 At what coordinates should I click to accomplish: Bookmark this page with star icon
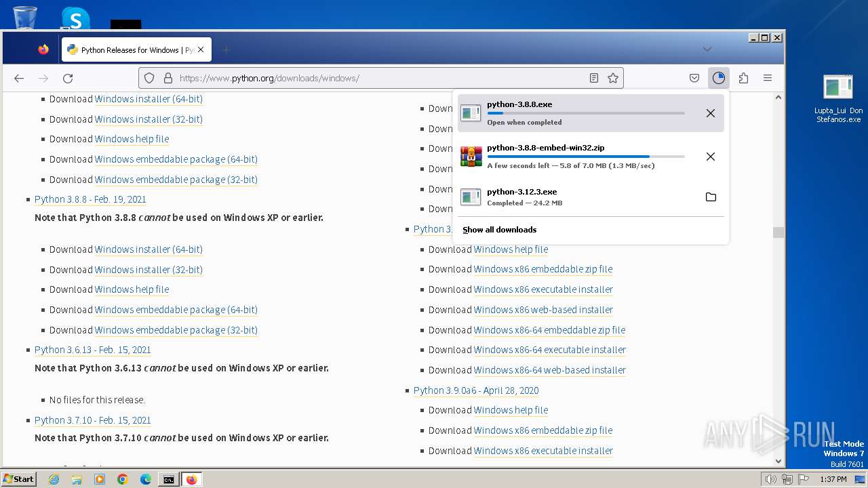(x=613, y=78)
